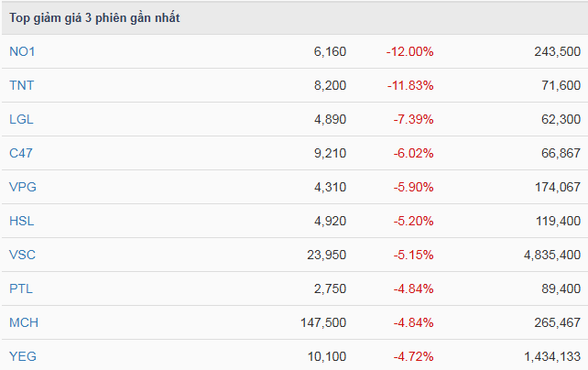
Task: Select the C47 ticker link
Action: (x=21, y=153)
